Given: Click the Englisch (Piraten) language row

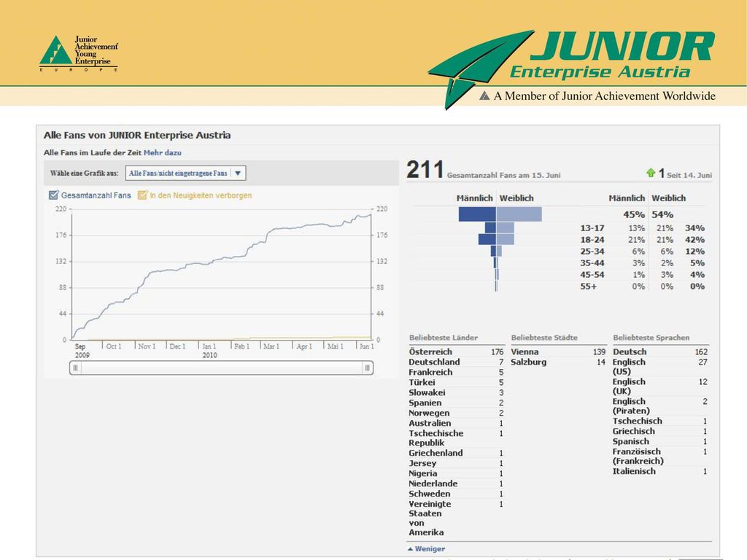Looking at the screenshot, I should click(x=660, y=406).
